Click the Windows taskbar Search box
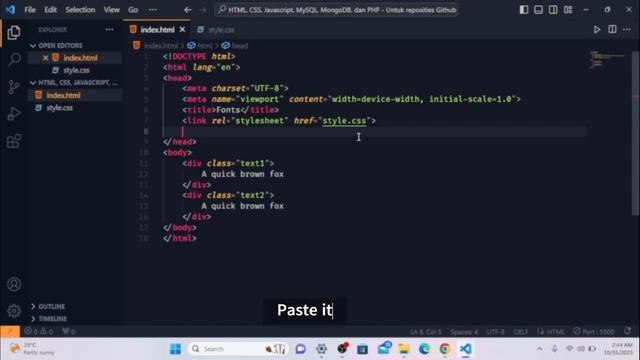The image size is (640, 360). 238,349
